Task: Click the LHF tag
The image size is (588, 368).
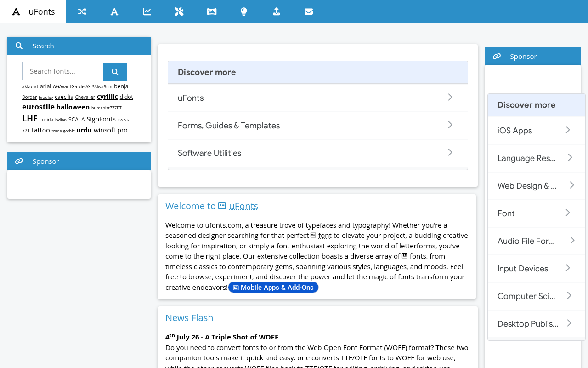Action: pos(30,118)
